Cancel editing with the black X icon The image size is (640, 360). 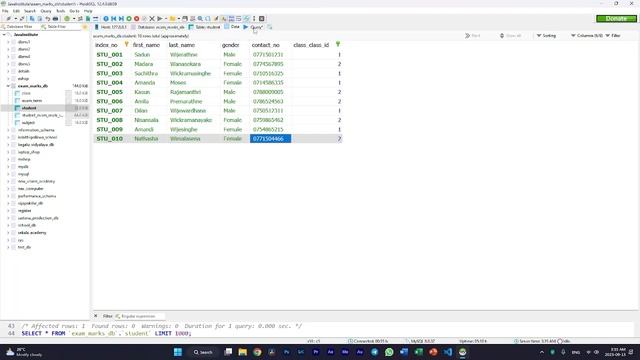click(152, 19)
